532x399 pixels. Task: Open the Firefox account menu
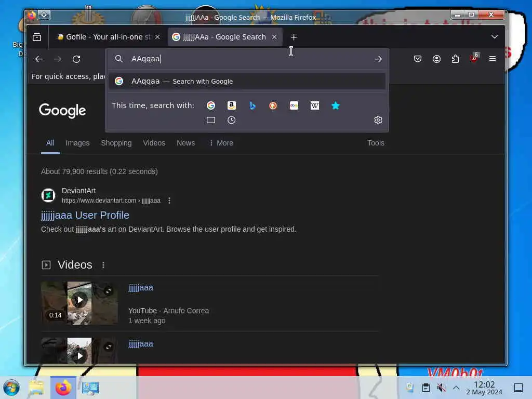coord(436,59)
